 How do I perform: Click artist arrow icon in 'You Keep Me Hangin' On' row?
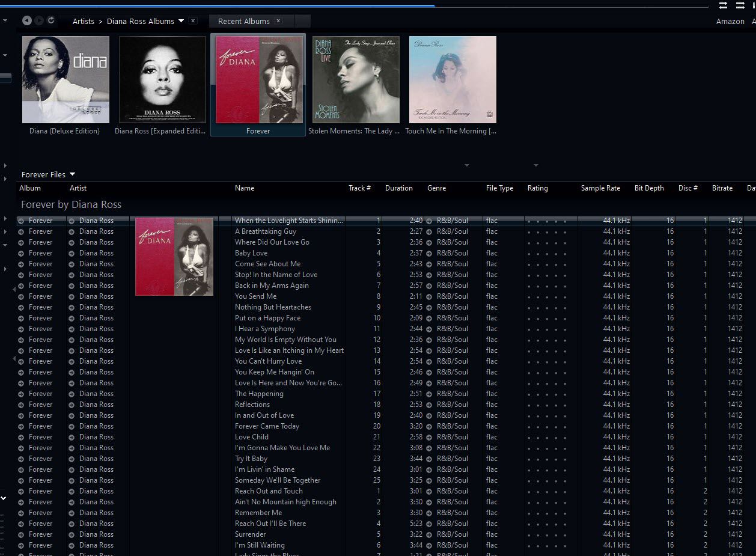[x=72, y=372]
